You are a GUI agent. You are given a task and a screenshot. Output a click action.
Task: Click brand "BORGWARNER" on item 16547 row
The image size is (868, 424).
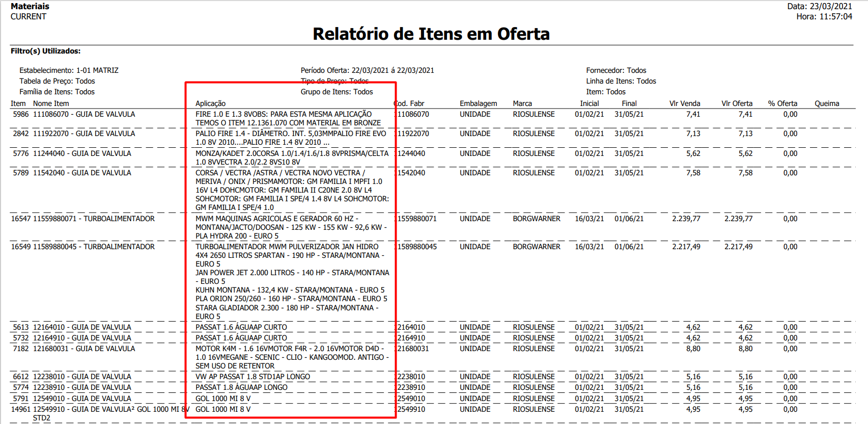click(x=537, y=219)
